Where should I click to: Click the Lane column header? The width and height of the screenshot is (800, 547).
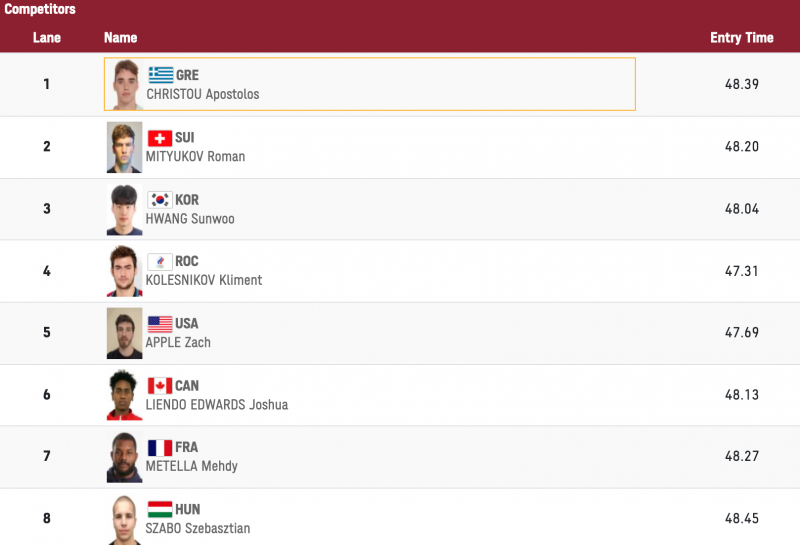pyautogui.click(x=47, y=38)
